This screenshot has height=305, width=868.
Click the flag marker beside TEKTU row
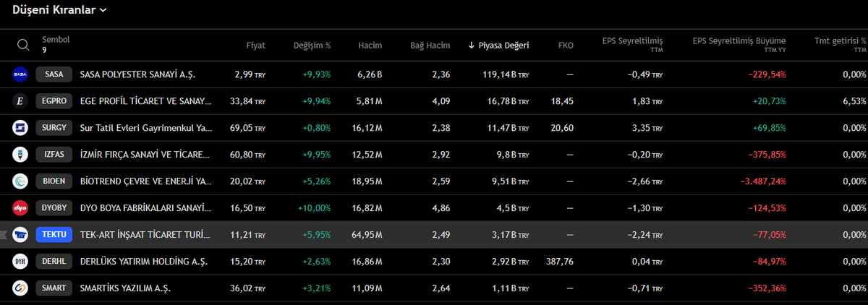click(x=4, y=235)
